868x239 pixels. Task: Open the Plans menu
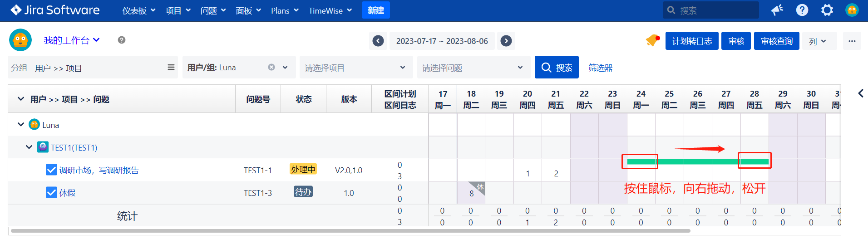click(285, 10)
